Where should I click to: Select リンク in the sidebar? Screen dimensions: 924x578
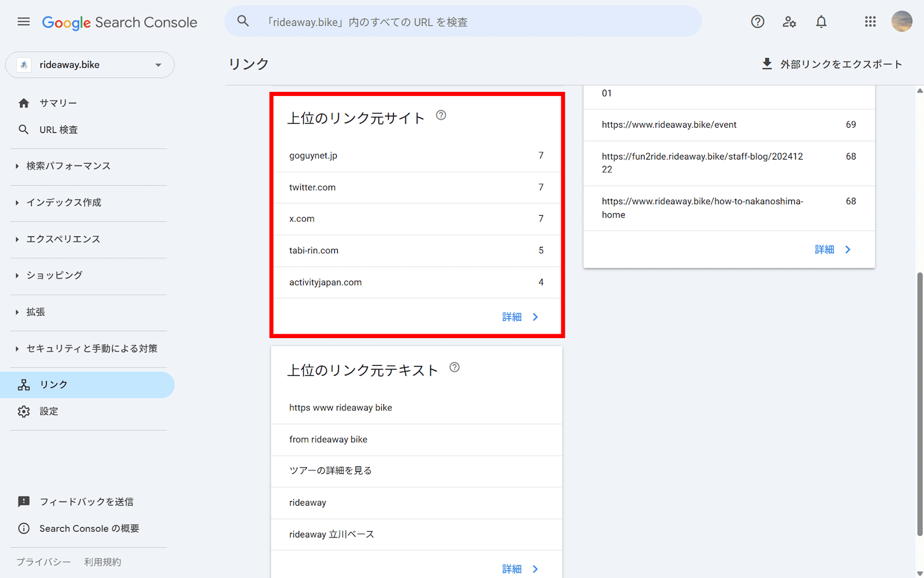[x=53, y=384]
